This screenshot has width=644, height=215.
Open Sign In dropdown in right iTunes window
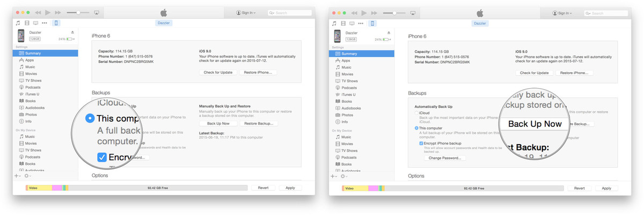562,12
